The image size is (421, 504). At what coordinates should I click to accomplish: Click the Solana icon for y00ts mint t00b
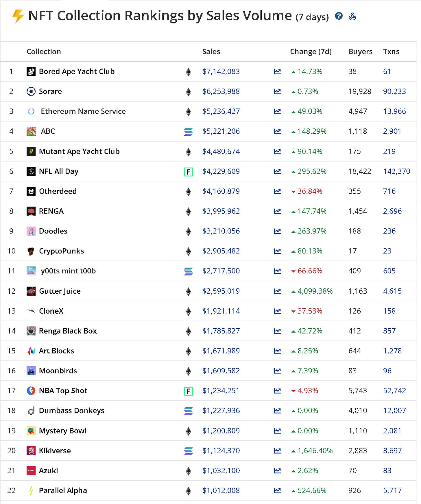click(x=188, y=271)
